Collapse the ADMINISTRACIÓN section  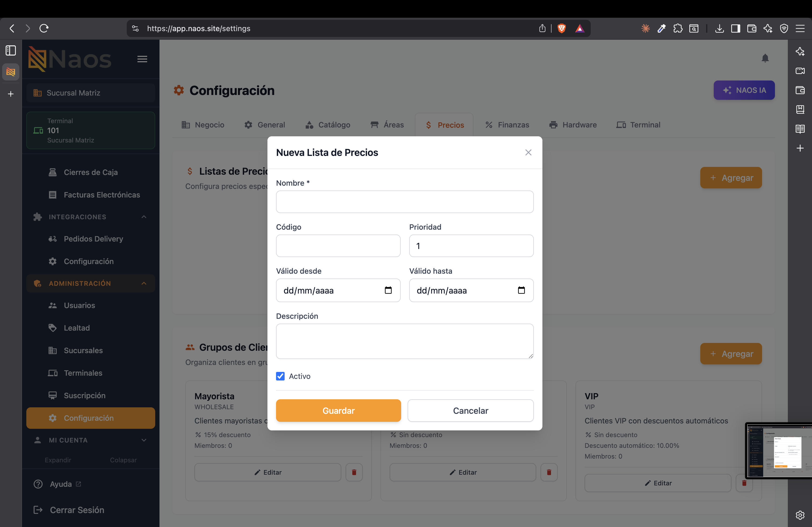pyautogui.click(x=144, y=283)
